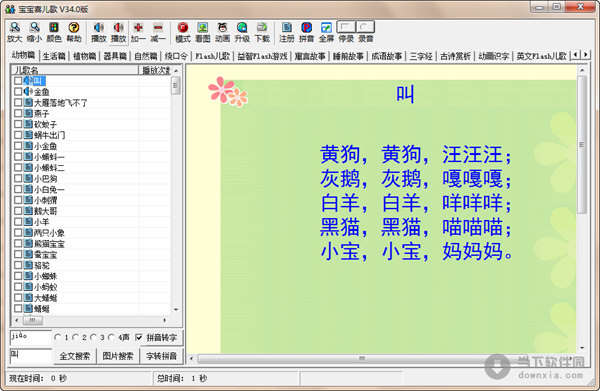The image size is (600, 391).
Task: Switch to the 睡前故事 tab
Action: pyautogui.click(x=348, y=56)
